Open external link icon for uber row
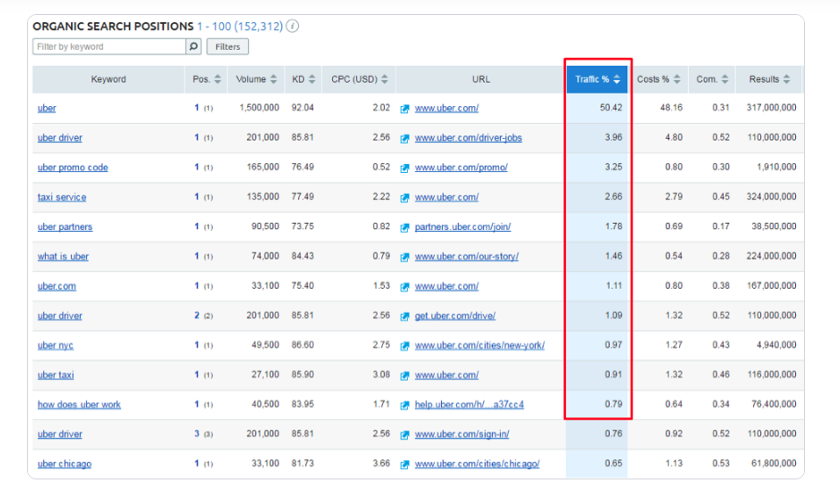The image size is (840, 504). pyautogui.click(x=404, y=109)
